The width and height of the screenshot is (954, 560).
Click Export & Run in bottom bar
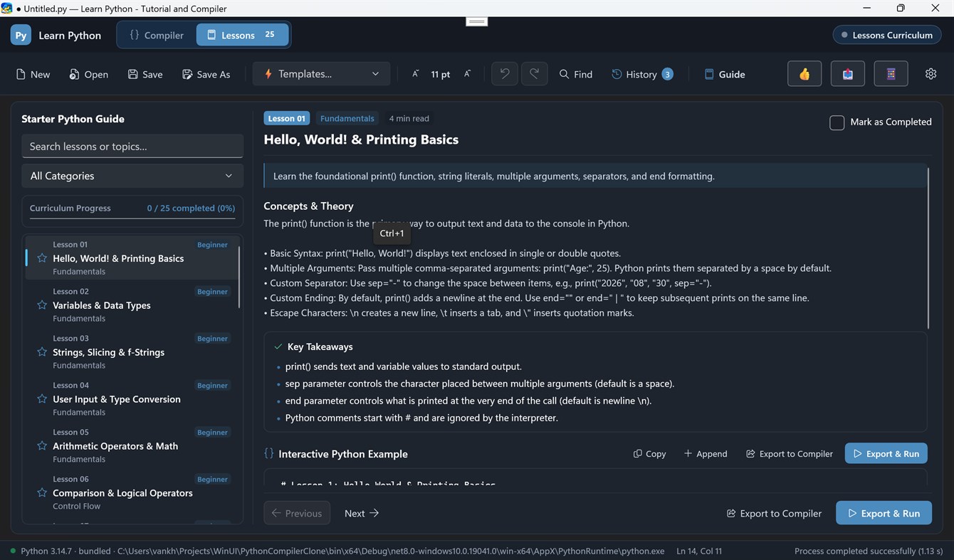click(x=884, y=513)
